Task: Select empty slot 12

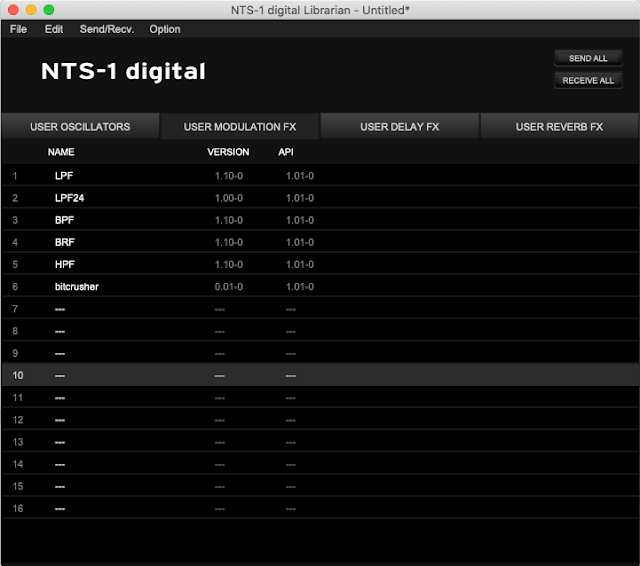Action: [x=320, y=420]
